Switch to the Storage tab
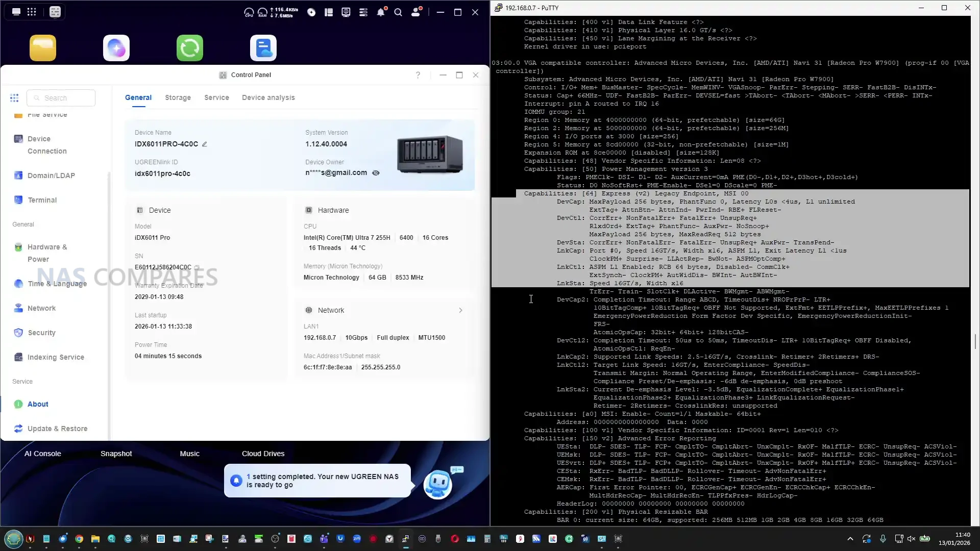 coord(178,97)
